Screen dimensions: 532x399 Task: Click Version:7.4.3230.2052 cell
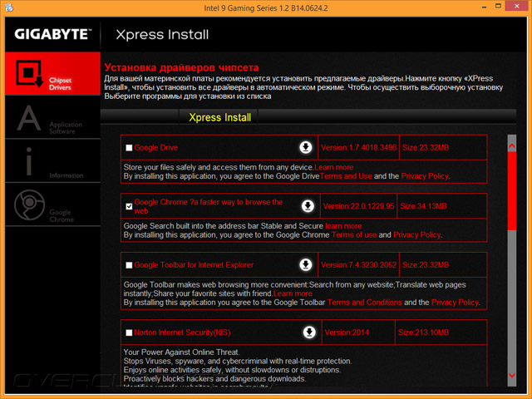point(358,265)
